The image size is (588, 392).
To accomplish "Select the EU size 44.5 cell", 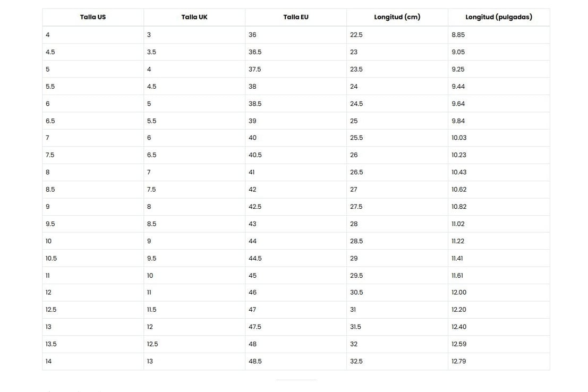I will (296, 259).
